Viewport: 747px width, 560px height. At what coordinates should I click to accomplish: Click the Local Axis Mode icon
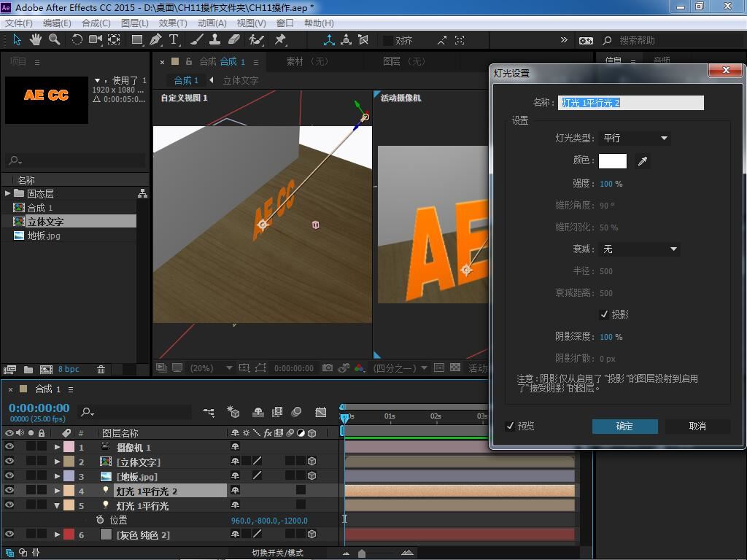pyautogui.click(x=329, y=40)
